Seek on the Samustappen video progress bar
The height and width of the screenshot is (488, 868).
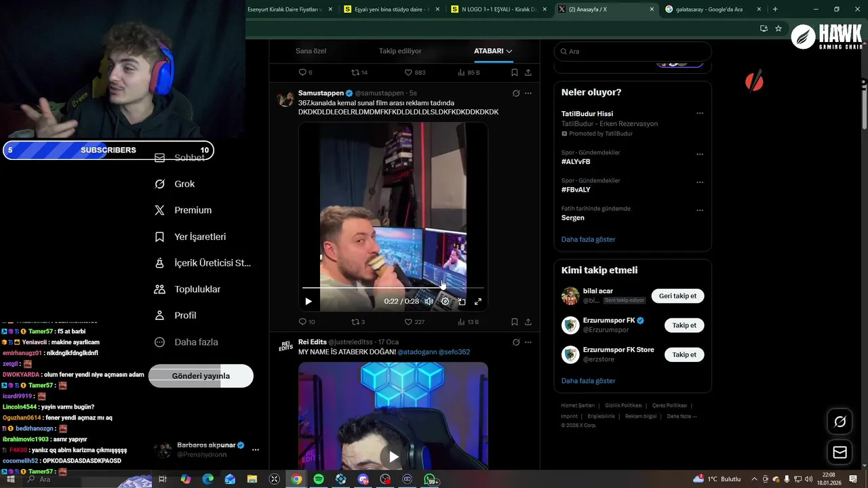[393, 288]
